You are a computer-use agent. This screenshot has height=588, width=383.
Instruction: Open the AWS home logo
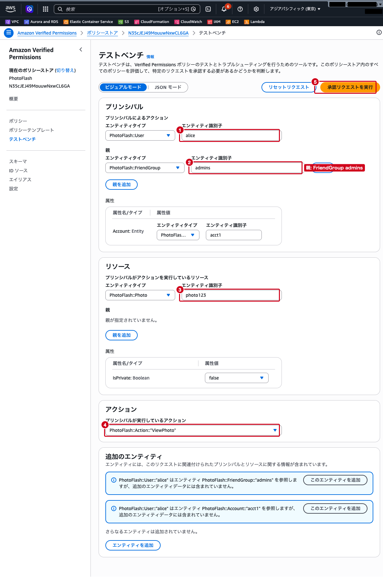coord(10,9)
